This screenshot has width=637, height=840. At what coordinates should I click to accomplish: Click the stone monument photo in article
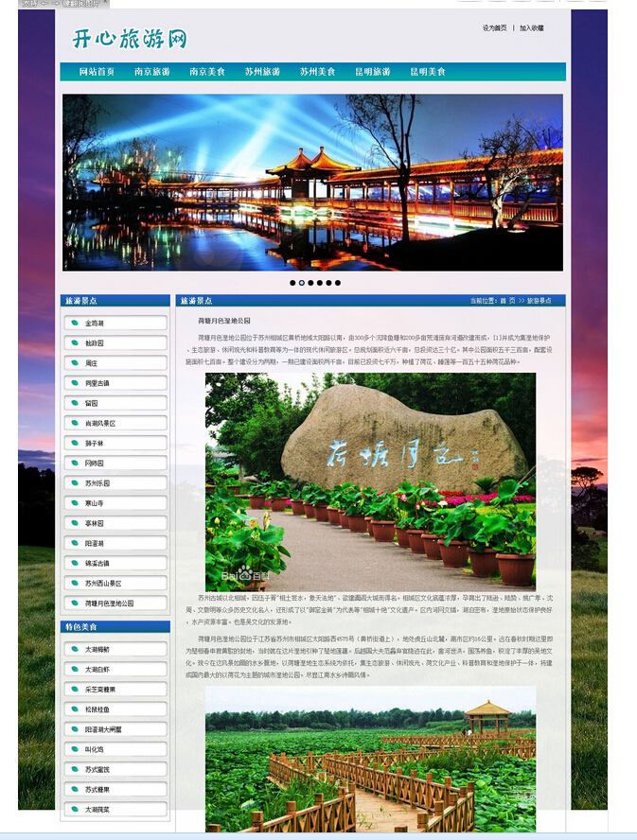pos(370,481)
